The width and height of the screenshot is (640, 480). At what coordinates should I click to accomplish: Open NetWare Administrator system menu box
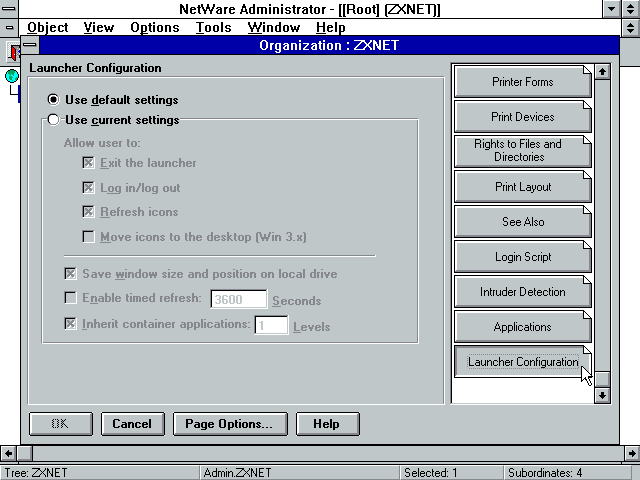(9, 9)
